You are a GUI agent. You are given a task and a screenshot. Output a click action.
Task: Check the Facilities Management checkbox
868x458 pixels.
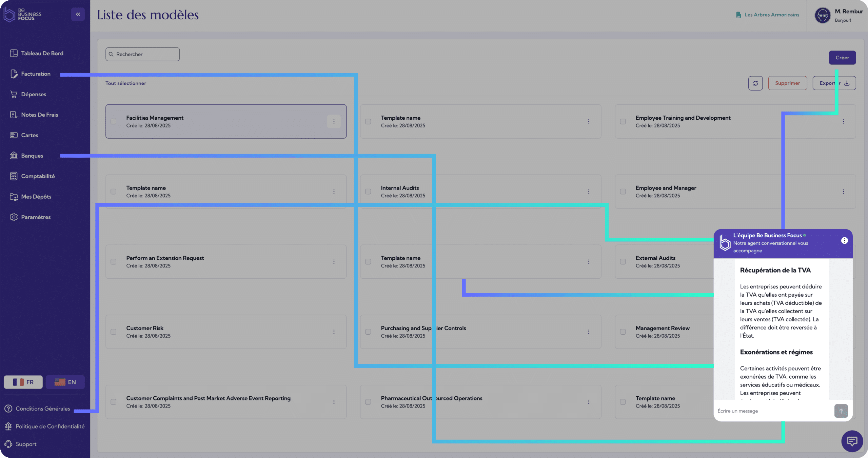[x=114, y=121]
